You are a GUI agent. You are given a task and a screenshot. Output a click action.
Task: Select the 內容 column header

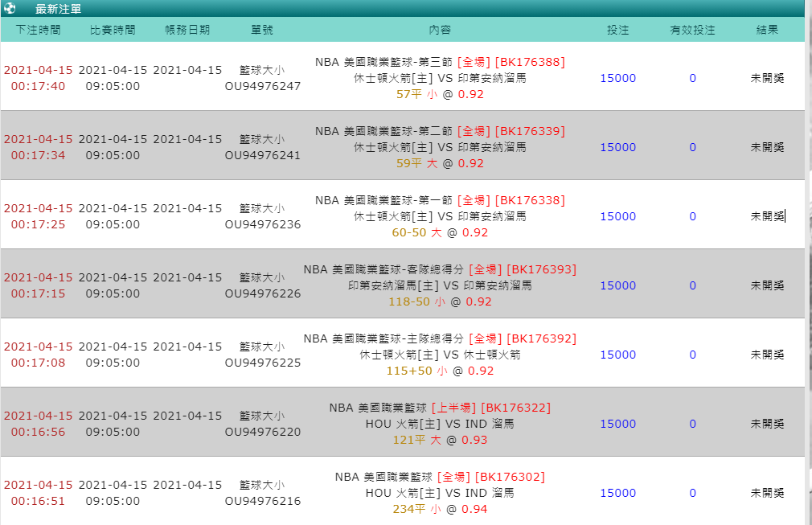(x=440, y=30)
